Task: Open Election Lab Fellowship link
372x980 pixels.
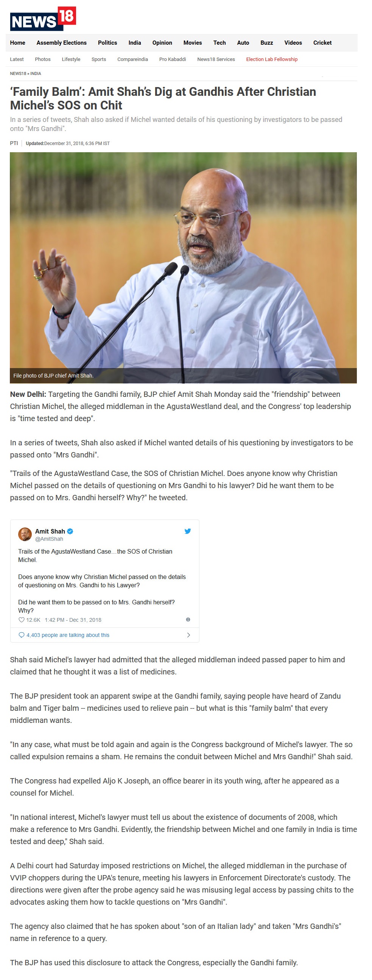Action: 272,59
